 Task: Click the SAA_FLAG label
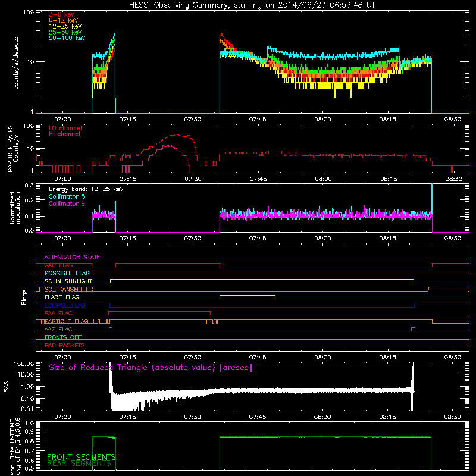58,313
